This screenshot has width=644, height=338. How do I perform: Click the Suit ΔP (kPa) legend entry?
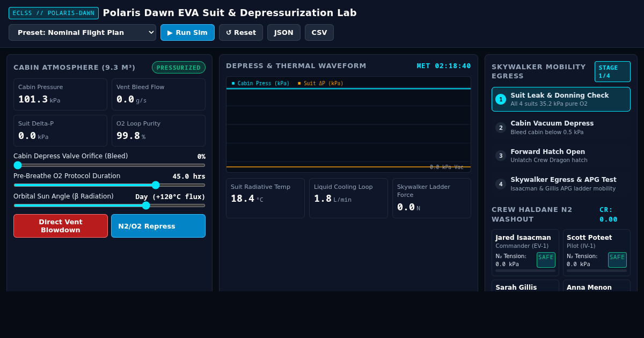[x=321, y=83]
